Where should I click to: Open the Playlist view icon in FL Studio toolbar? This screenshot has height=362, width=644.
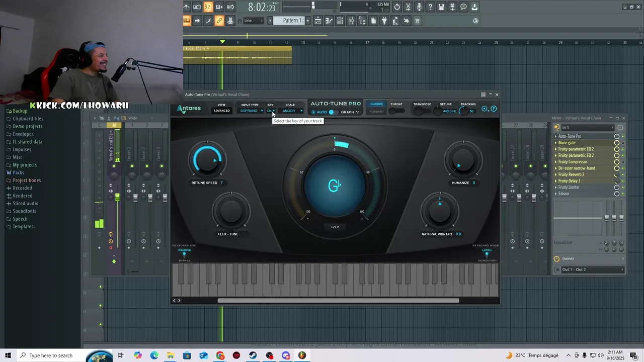click(x=318, y=21)
